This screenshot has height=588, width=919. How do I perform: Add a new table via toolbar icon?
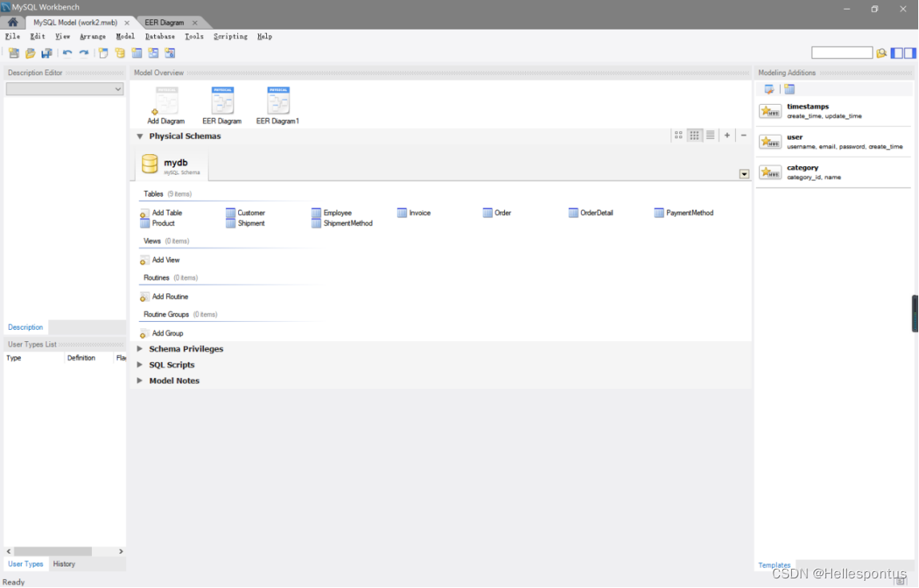click(137, 54)
